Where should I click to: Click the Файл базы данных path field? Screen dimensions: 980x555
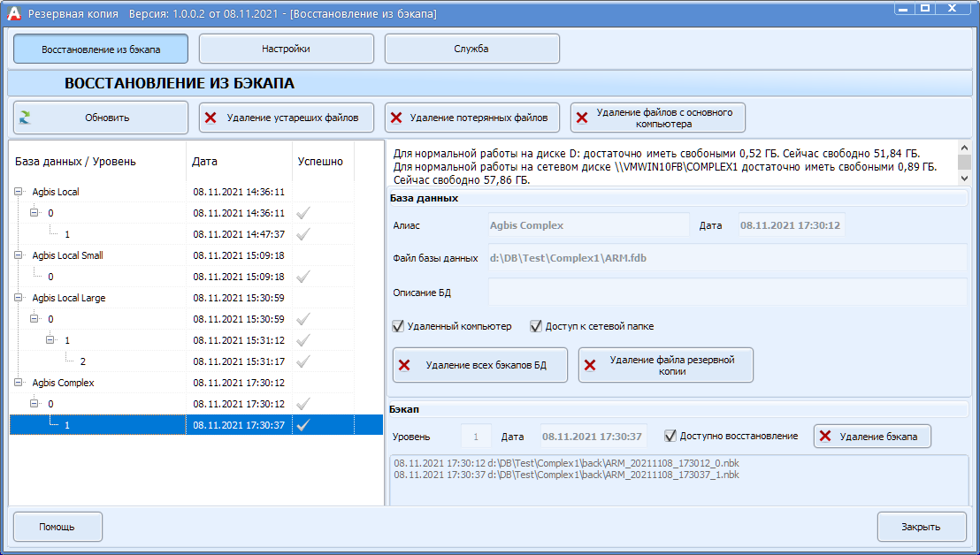[728, 258]
